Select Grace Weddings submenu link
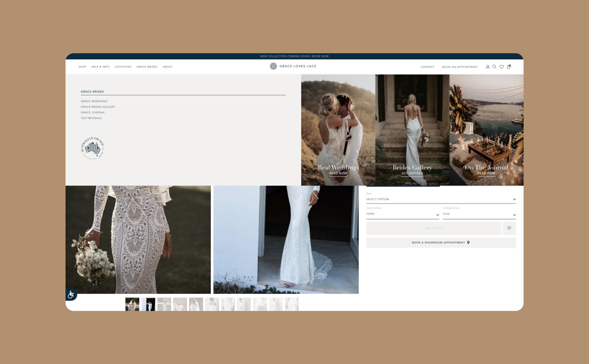This screenshot has height=364, width=589. point(94,101)
